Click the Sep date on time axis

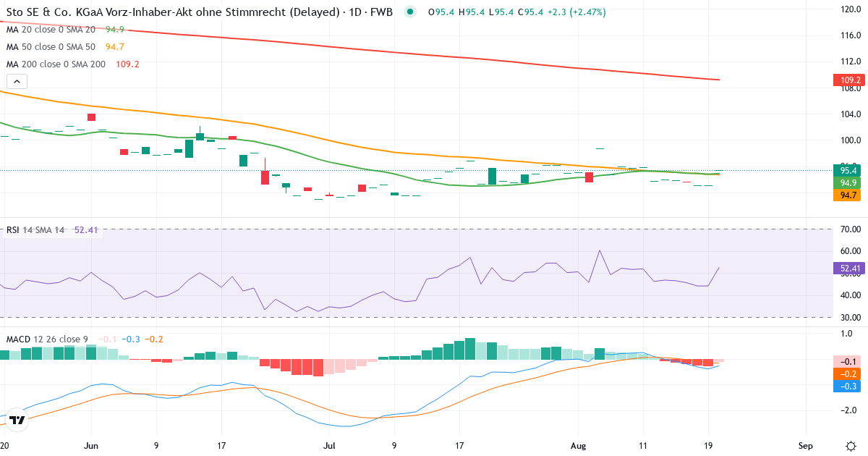point(804,445)
